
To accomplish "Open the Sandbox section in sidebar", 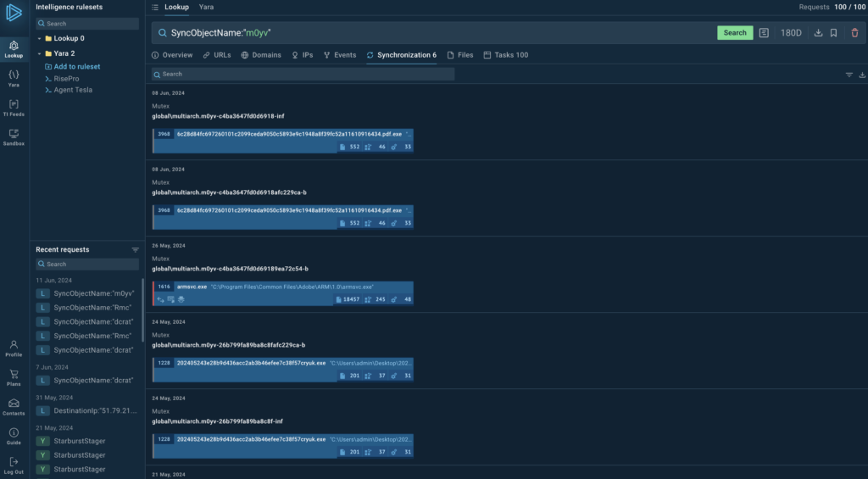I will (x=14, y=136).
